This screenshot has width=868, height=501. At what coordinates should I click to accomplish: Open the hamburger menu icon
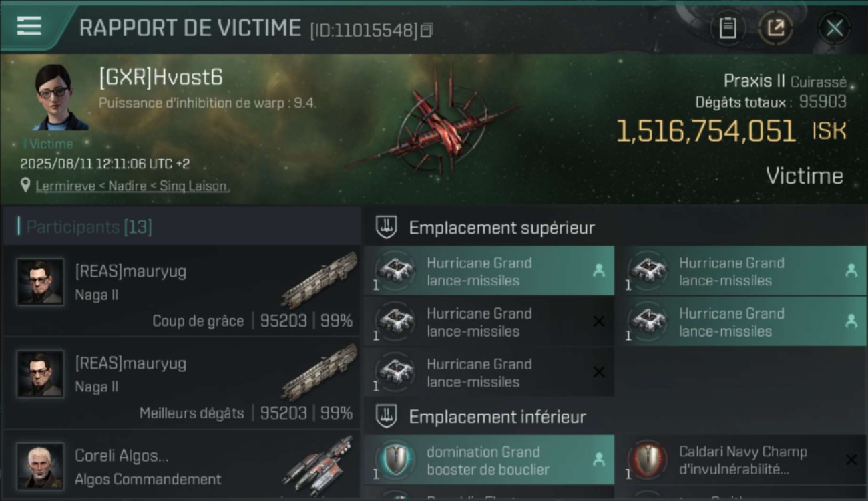[x=29, y=25]
